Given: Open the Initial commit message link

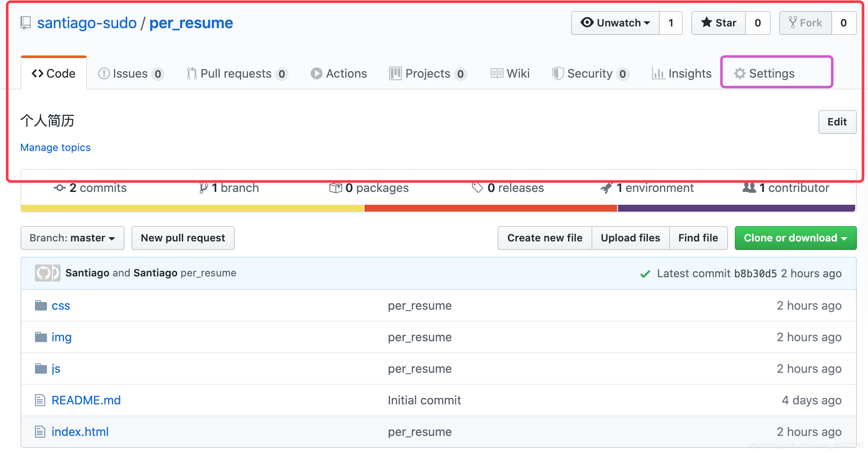Looking at the screenshot, I should point(425,401).
